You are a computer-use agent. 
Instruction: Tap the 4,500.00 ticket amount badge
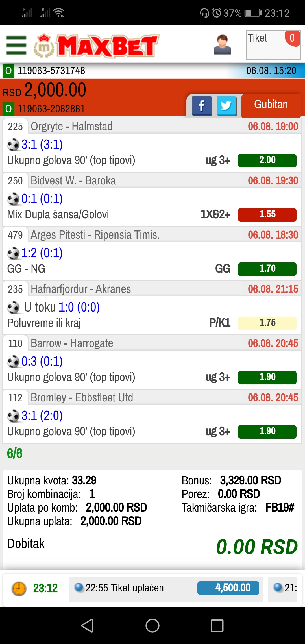point(228,588)
